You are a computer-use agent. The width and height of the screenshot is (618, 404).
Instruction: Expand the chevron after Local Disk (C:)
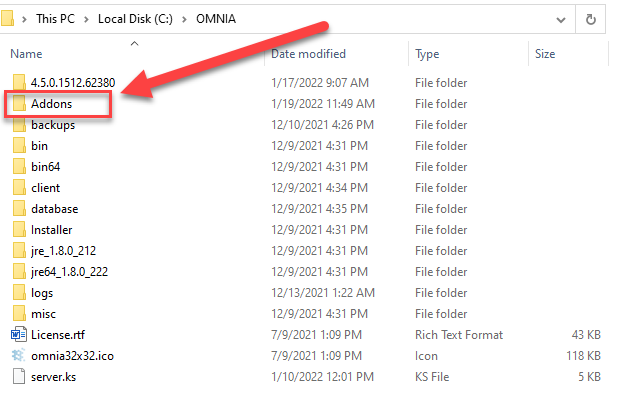[x=184, y=19]
